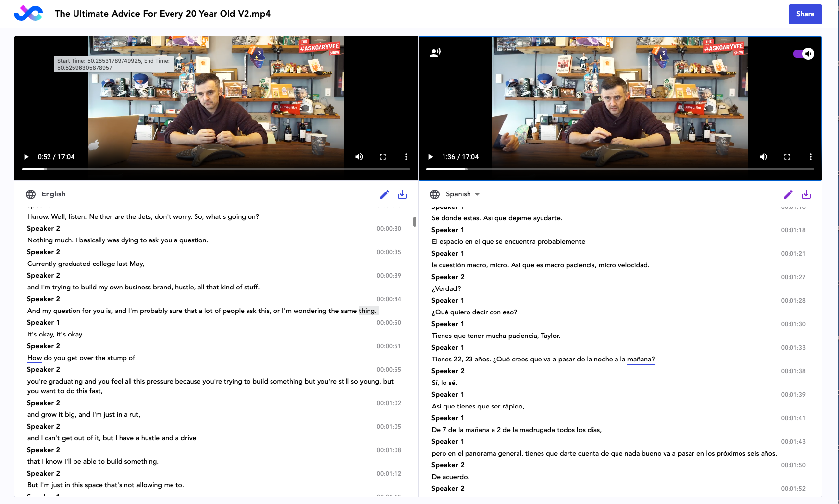This screenshot has height=504, width=839.
Task: Click the 00:01:38 timestamp in Spanish transcript
Action: point(793,371)
